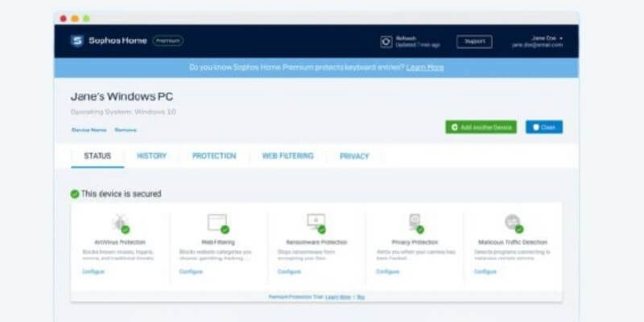Click the Premium badge beside Sophos Home
The height and width of the screenshot is (322, 644).
[168, 40]
